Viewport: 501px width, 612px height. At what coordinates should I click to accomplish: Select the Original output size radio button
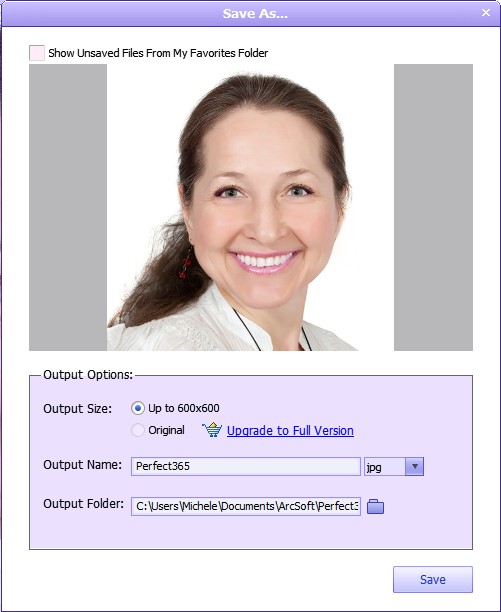click(x=138, y=430)
